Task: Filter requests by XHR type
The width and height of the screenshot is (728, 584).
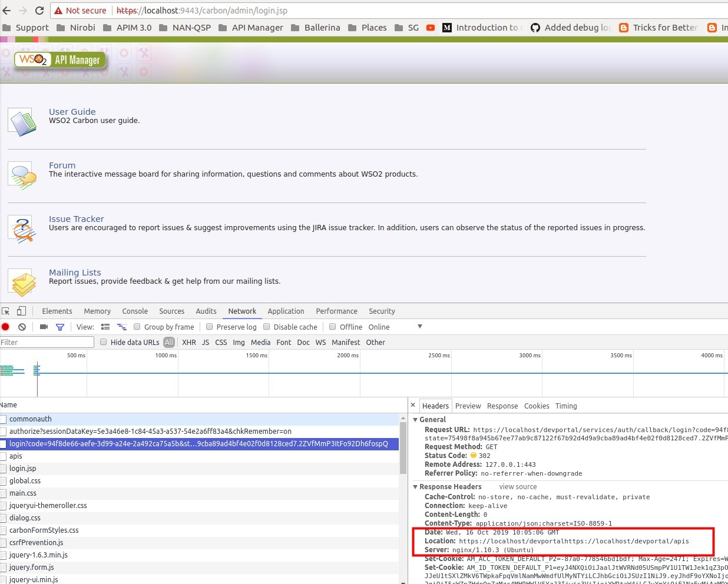Action: [189, 342]
